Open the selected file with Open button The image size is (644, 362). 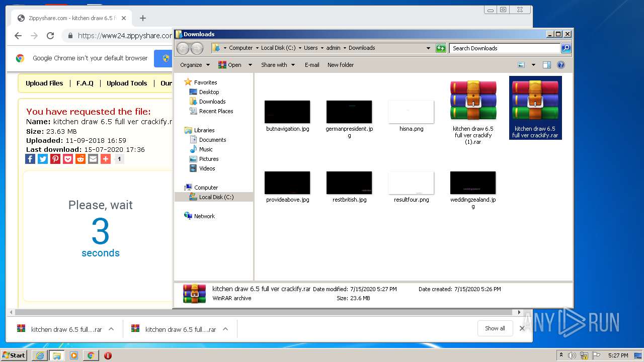[230, 65]
